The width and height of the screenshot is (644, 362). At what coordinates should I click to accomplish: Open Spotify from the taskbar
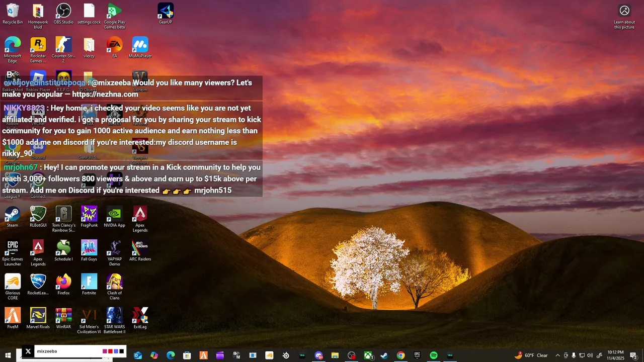(434, 355)
